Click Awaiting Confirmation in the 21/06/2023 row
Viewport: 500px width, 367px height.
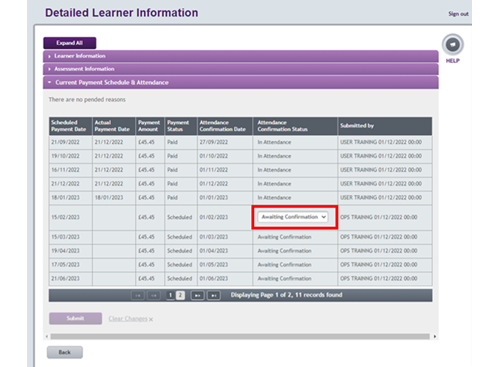pos(284,279)
